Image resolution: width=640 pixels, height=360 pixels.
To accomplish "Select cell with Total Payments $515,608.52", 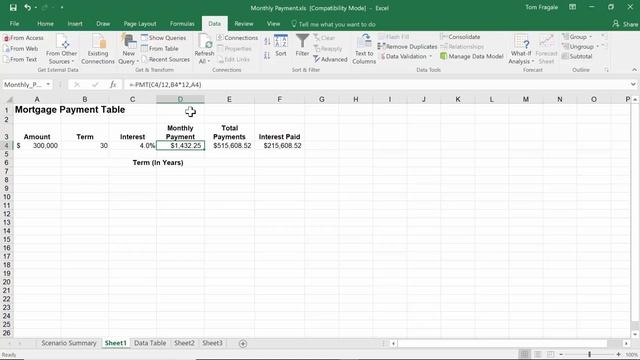I will (229, 146).
